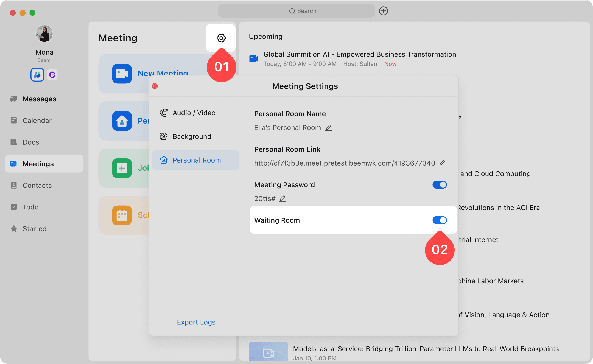Turn off the Waiting Room toggle
The image size is (593, 364).
tap(439, 220)
